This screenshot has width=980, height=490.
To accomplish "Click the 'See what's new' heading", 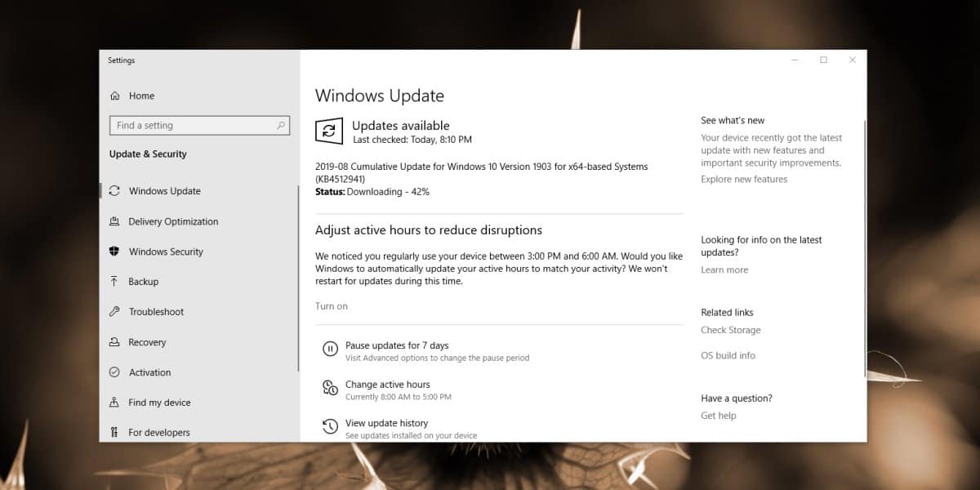I will tap(733, 121).
